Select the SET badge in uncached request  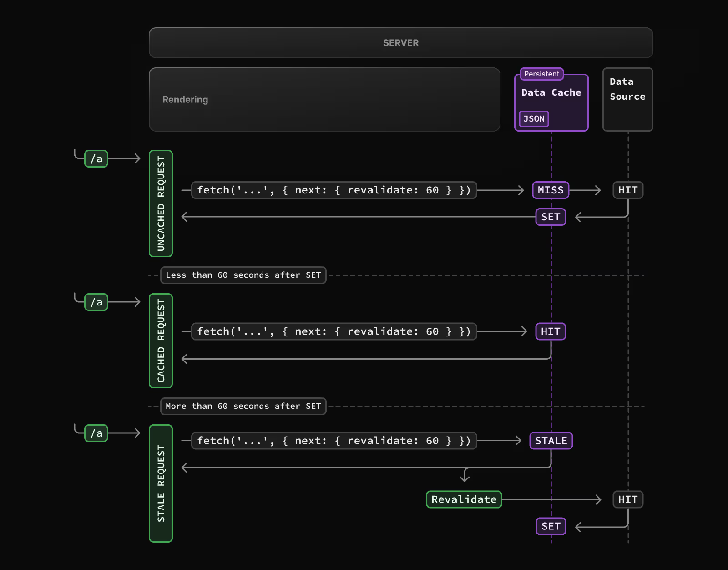550,217
